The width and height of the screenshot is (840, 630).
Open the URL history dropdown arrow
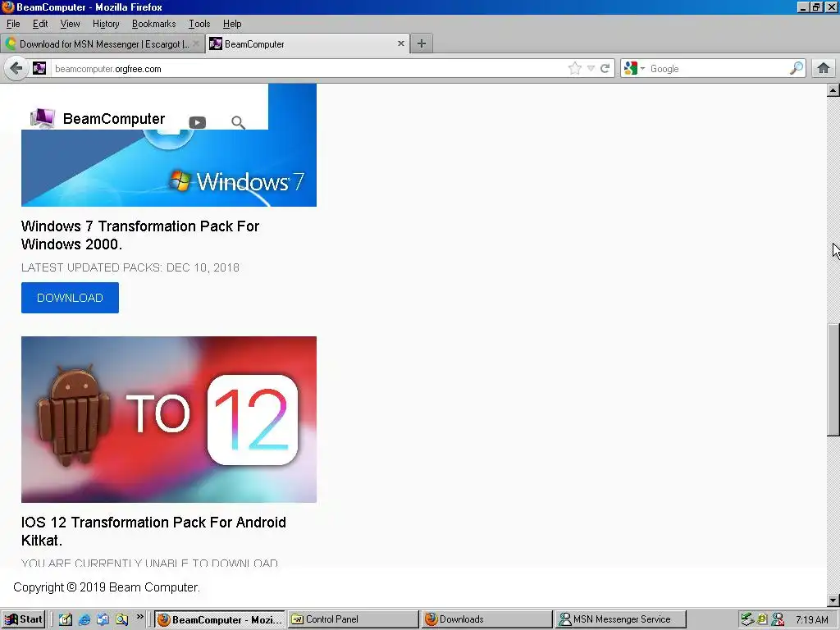pos(591,69)
